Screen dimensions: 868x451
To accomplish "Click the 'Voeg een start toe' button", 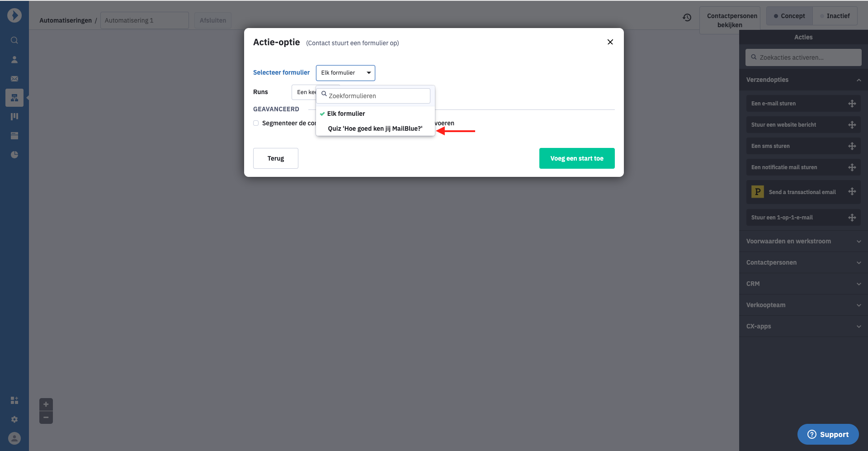I will click(577, 158).
